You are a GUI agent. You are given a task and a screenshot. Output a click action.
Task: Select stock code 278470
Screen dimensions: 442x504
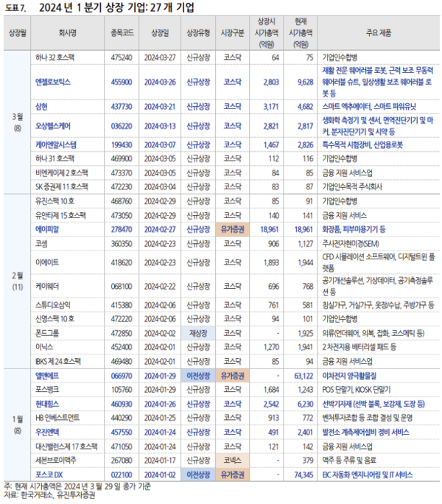point(122,229)
